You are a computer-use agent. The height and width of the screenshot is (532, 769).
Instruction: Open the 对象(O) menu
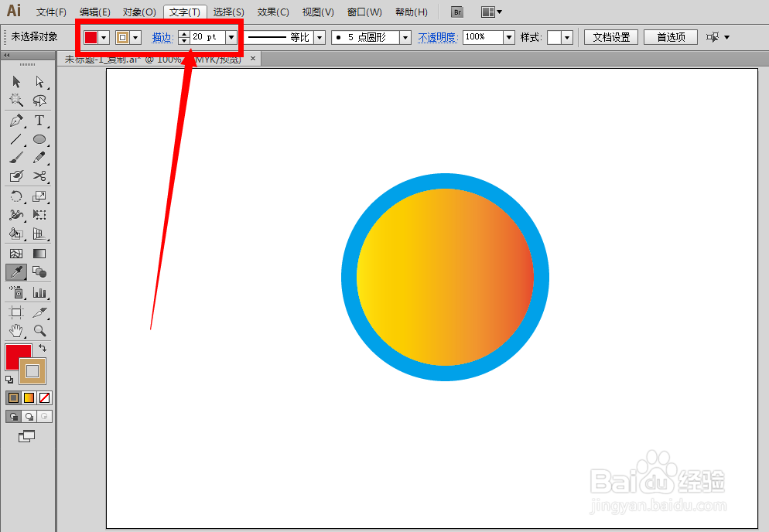[x=139, y=12]
